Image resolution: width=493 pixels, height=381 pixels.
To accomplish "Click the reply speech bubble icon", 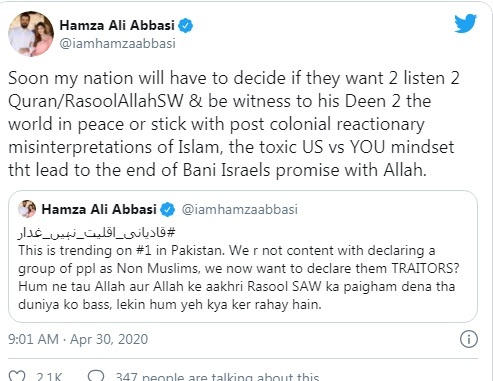I will coord(96,376).
